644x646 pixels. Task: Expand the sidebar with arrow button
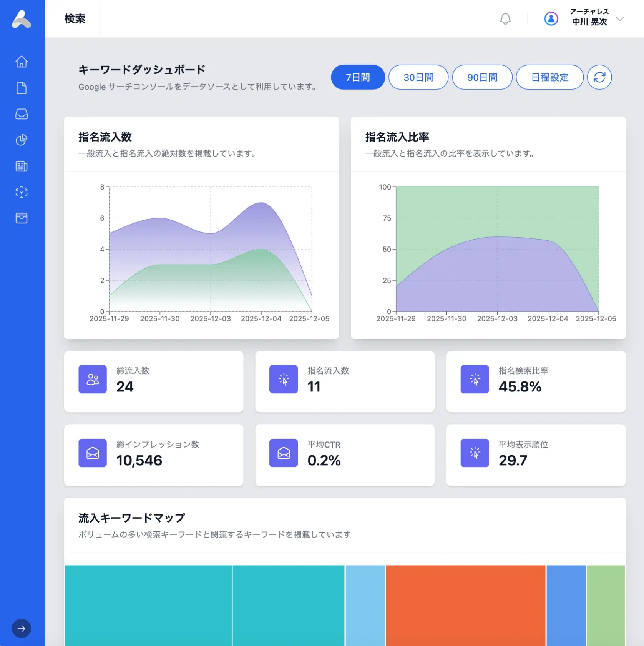click(22, 628)
